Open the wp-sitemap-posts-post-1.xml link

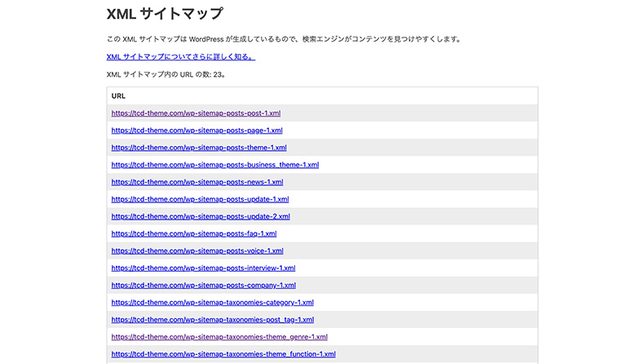(x=196, y=113)
